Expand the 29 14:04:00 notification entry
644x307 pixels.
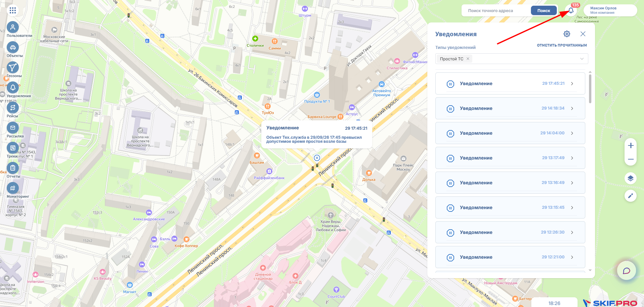510,133
